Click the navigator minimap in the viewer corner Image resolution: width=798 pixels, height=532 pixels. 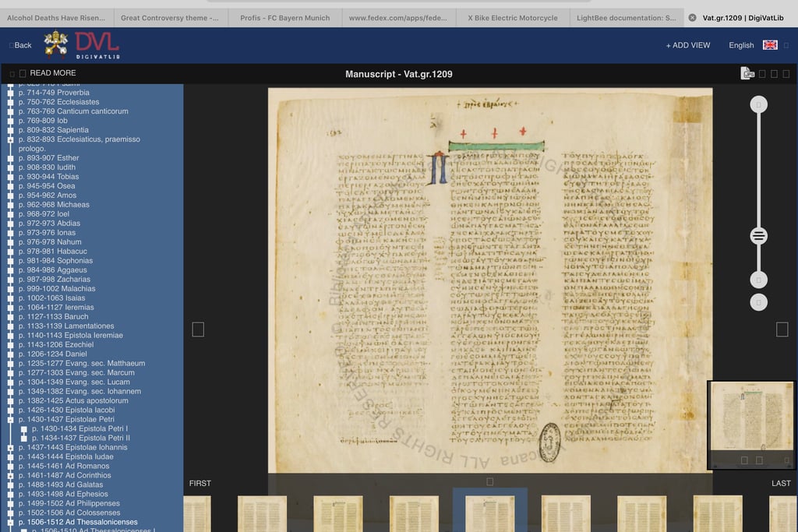(751, 425)
